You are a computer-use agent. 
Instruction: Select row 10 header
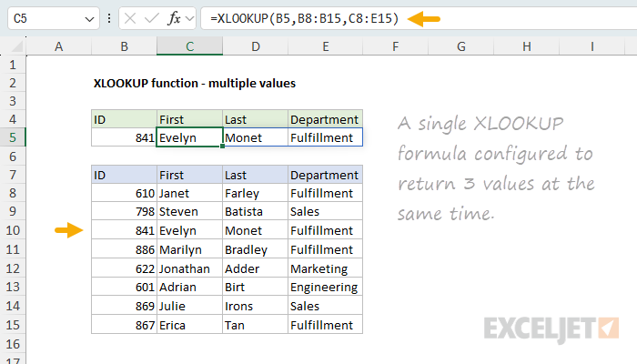(13, 230)
